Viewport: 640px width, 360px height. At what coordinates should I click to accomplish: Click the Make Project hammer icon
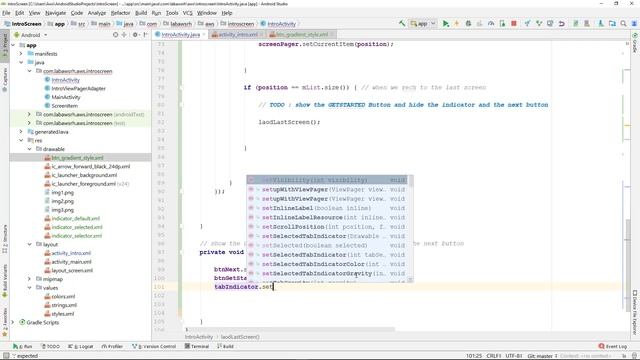[402, 24]
